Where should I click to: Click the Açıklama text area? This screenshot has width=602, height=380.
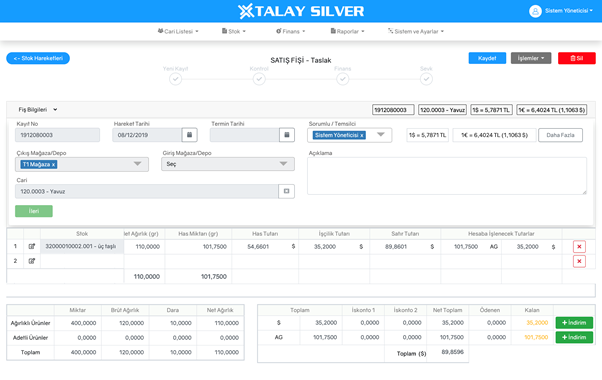447,176
